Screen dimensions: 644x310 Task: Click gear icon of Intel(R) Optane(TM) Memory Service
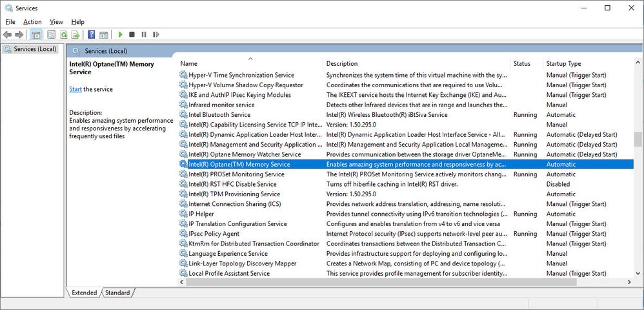coord(183,164)
